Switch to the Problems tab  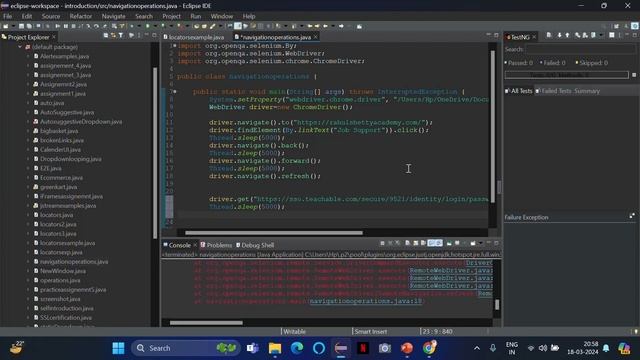216,245
